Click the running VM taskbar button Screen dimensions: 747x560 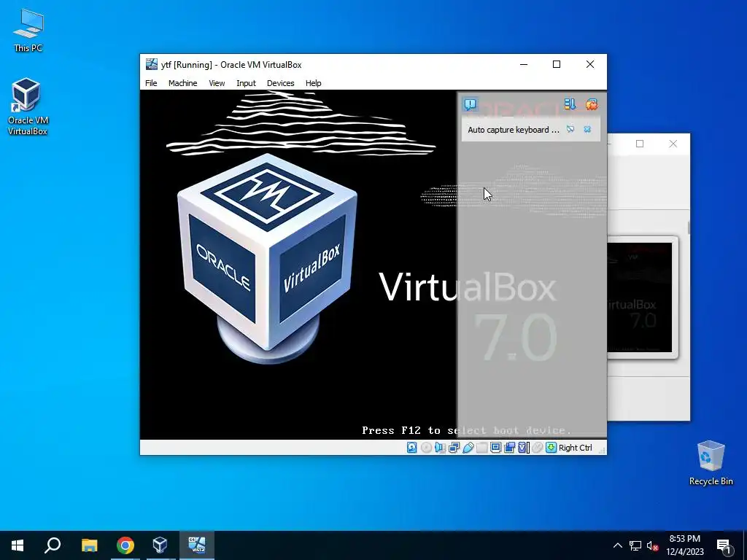click(x=197, y=545)
